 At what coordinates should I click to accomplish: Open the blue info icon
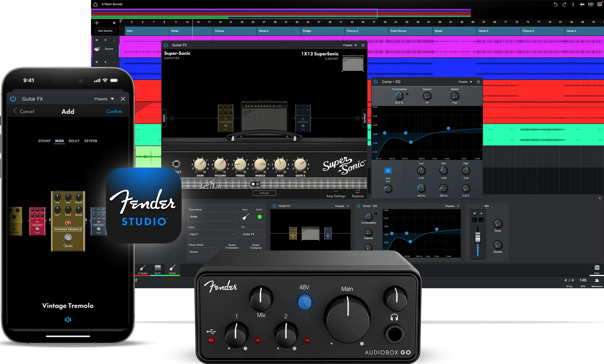coord(573,4)
